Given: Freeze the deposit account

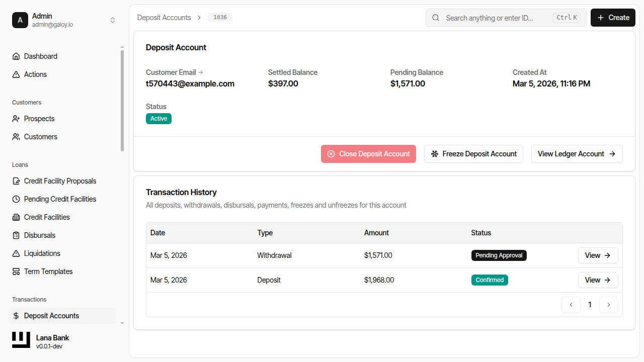Looking at the screenshot, I should (473, 153).
